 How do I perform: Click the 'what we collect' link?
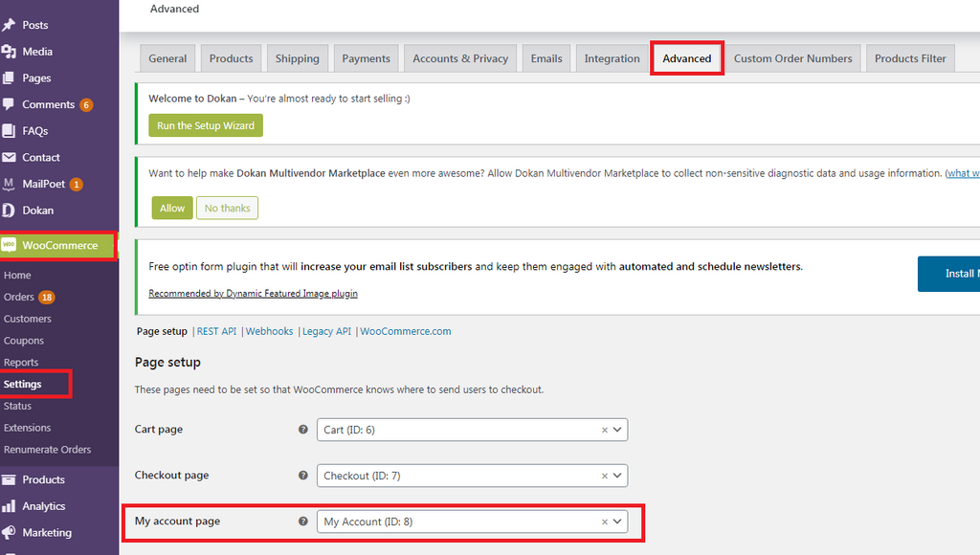[x=963, y=173]
